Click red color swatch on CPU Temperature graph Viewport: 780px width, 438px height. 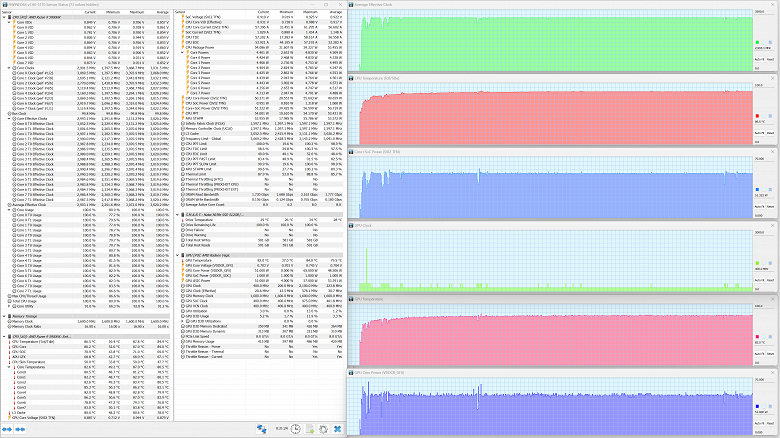(x=758, y=116)
